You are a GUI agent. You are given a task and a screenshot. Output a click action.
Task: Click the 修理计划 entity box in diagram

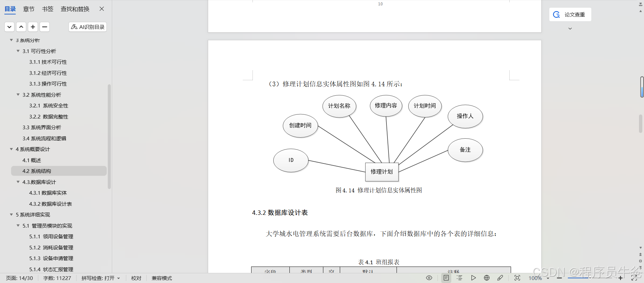point(382,172)
